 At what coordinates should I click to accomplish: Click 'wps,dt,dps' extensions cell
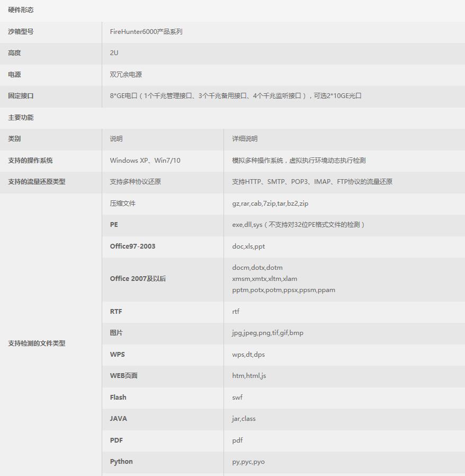point(248,354)
